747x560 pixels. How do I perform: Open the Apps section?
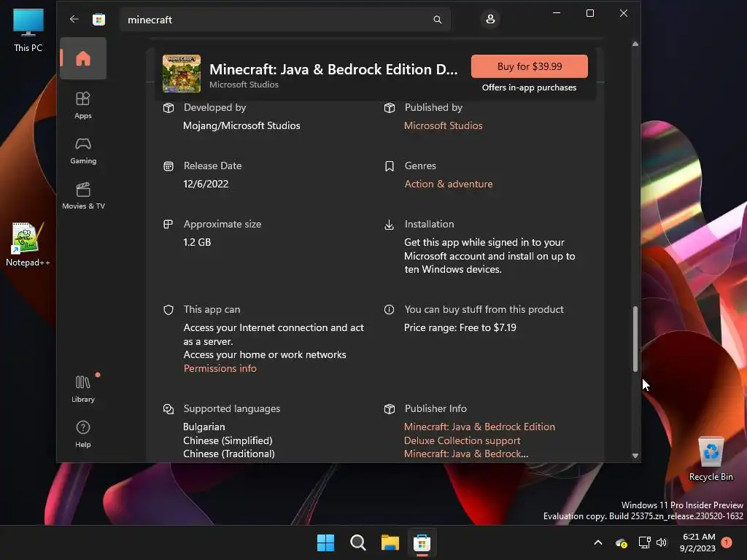pos(83,105)
